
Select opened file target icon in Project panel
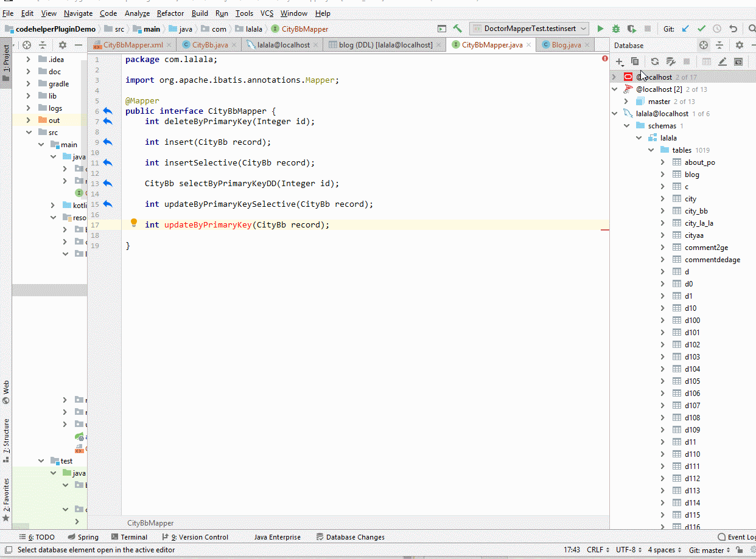27,45
